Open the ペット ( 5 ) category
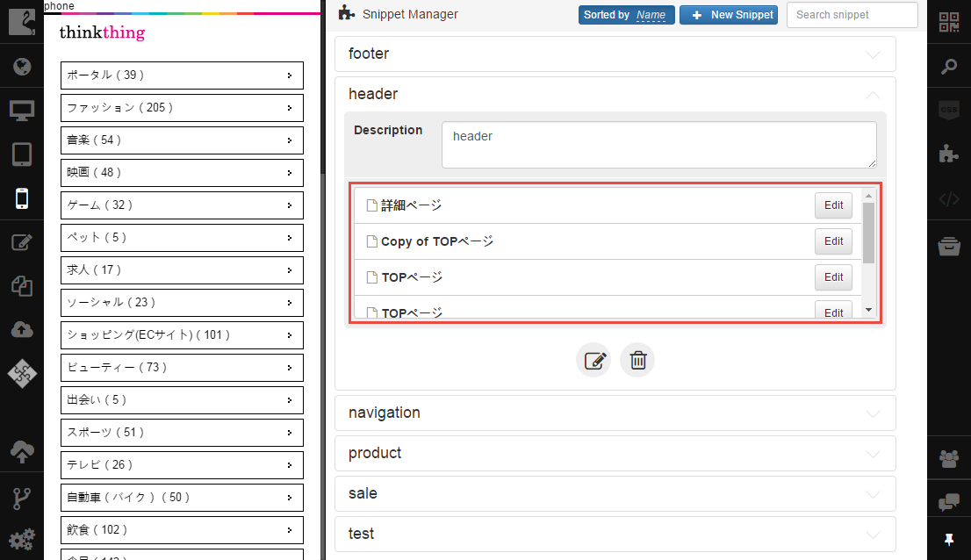Image resolution: width=971 pixels, height=560 pixels. point(182,238)
